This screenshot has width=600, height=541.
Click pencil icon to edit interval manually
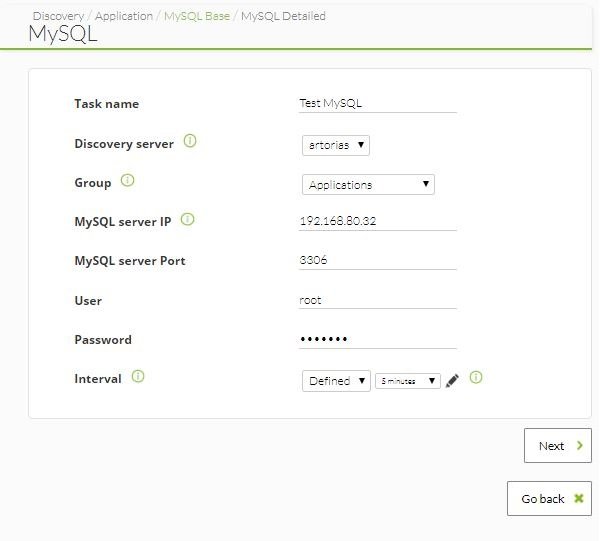[x=452, y=381]
